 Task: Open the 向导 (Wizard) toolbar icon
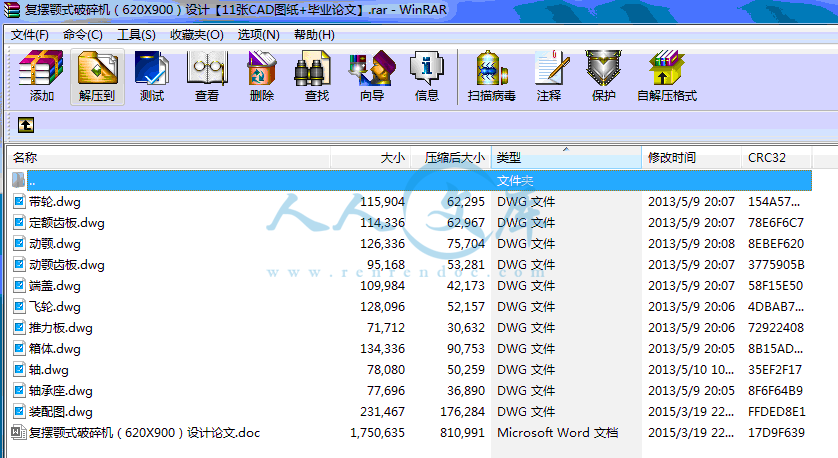372,68
